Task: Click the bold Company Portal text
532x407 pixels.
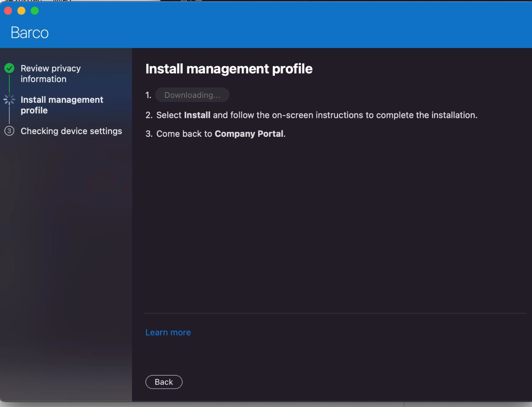Action: [249, 134]
